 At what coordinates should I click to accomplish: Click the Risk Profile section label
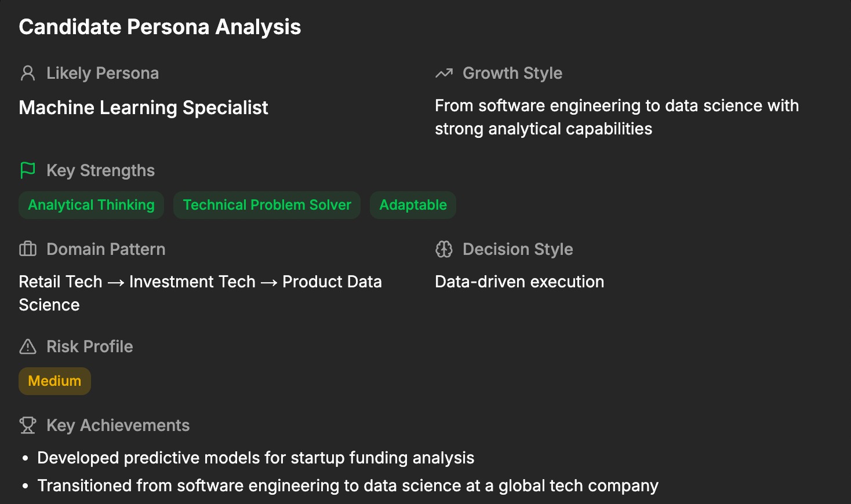90,346
